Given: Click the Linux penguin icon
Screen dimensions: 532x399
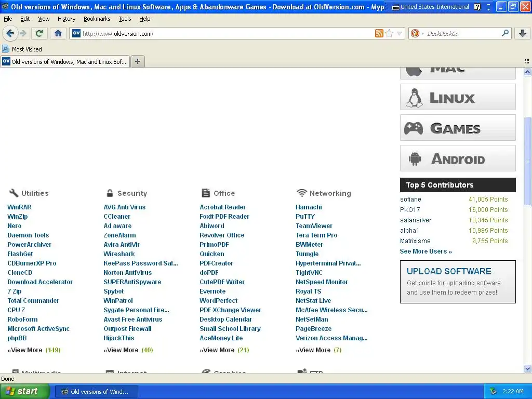Looking at the screenshot, I should coord(415,98).
